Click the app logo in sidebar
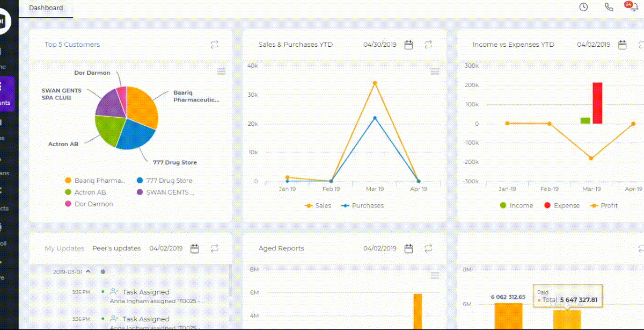The width and height of the screenshot is (644, 330). point(3,20)
